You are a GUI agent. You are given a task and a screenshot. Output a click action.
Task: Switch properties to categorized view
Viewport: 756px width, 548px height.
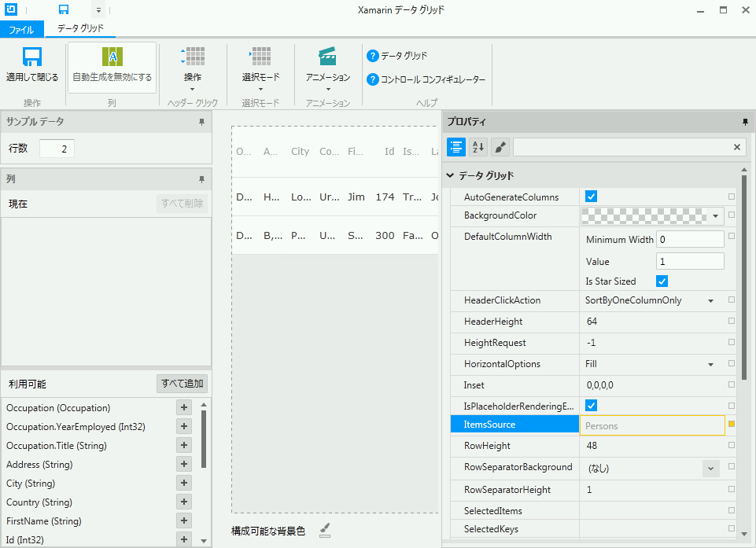pyautogui.click(x=456, y=147)
